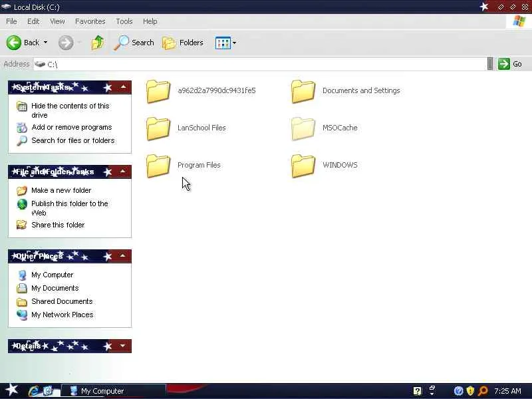Click the Program Files name label
Image resolution: width=532 pixels, height=399 pixels.
199,165
